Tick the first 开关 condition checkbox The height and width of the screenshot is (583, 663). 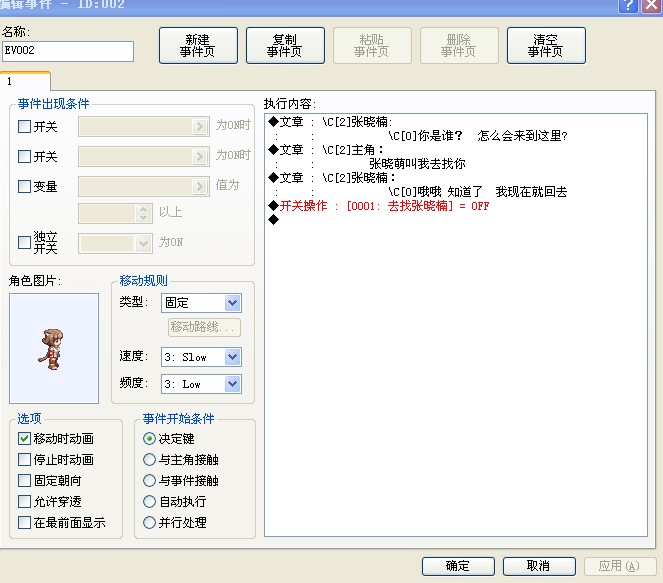(25, 126)
